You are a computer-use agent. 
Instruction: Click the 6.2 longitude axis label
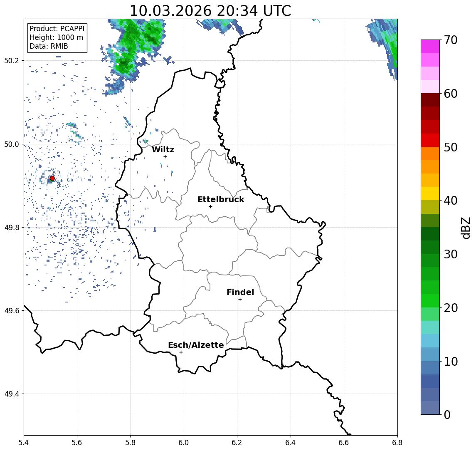(237, 443)
